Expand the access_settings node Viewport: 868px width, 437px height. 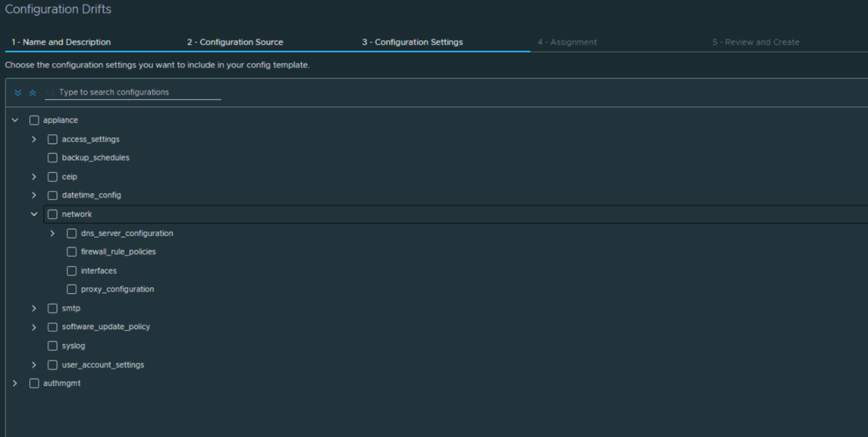[34, 138]
